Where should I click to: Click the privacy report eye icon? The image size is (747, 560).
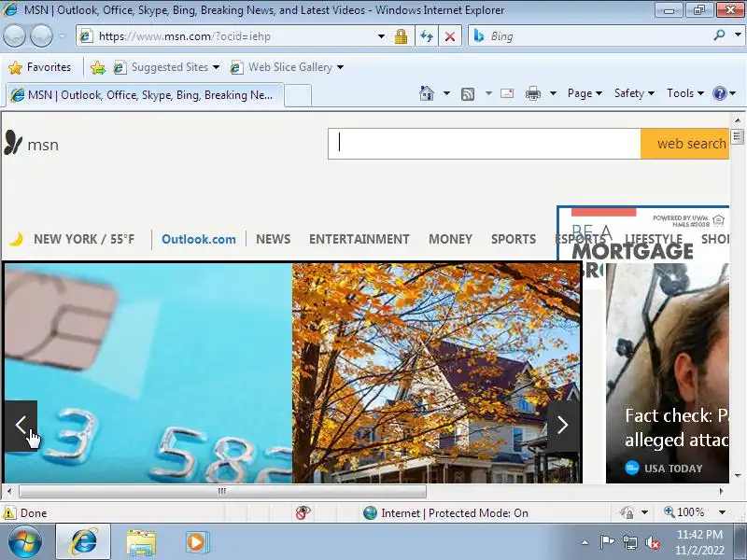tap(303, 512)
